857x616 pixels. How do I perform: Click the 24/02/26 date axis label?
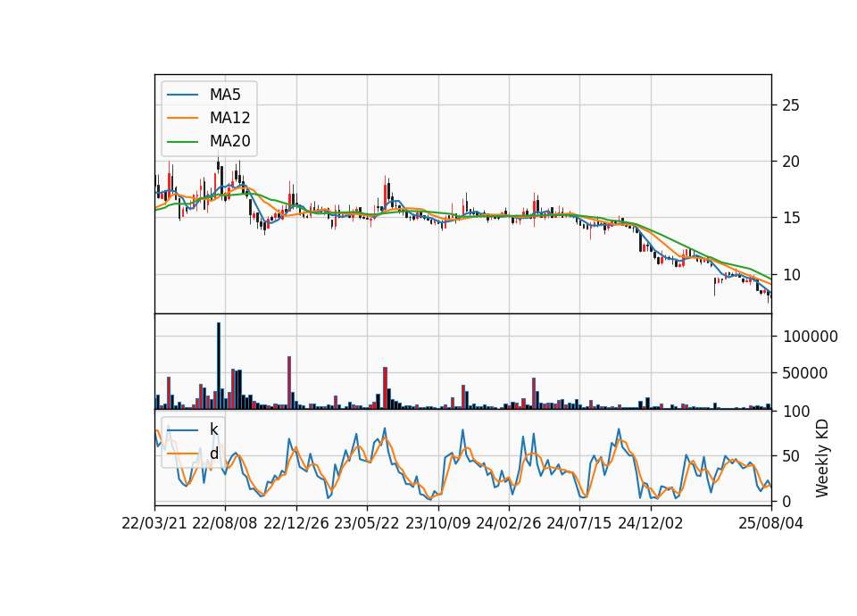click(508, 523)
